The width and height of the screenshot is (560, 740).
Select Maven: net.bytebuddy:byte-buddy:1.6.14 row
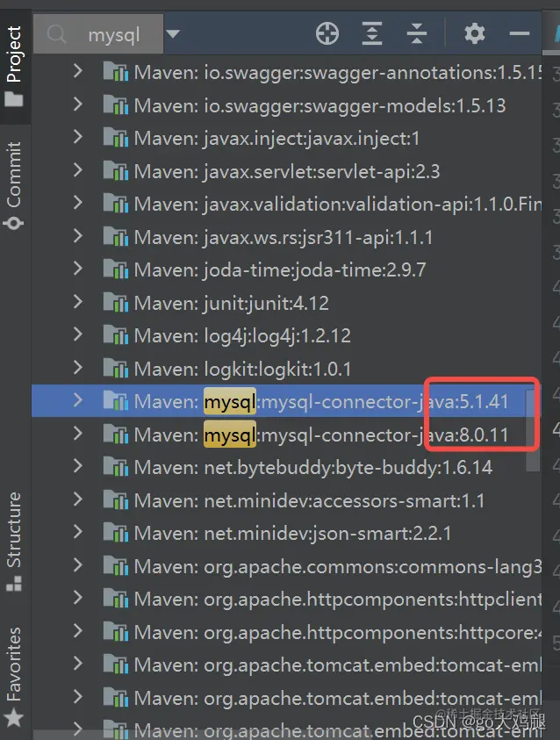286,467
